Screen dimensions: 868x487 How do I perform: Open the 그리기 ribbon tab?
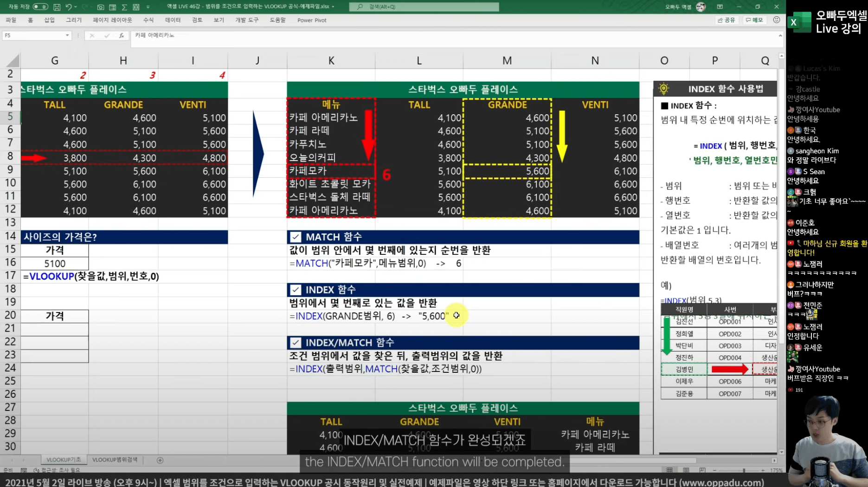click(x=74, y=20)
